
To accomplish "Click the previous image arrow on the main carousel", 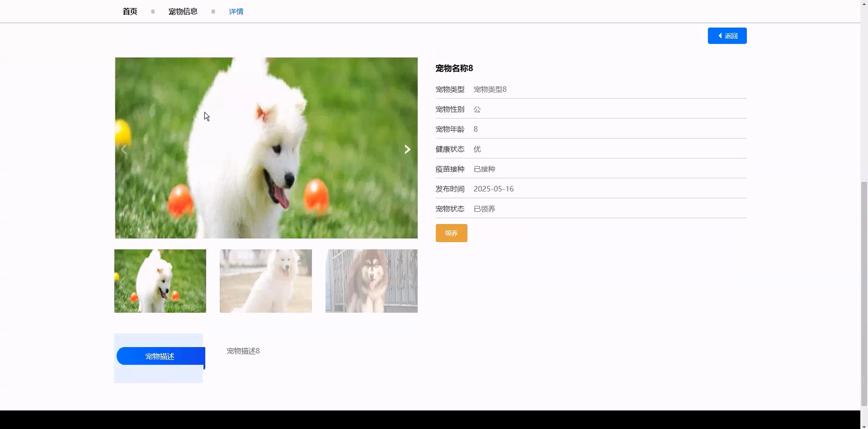I will [124, 149].
